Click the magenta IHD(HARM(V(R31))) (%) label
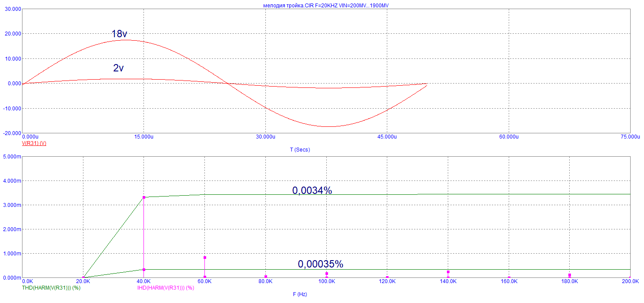The width and height of the screenshot is (644, 303). pyautogui.click(x=166, y=287)
